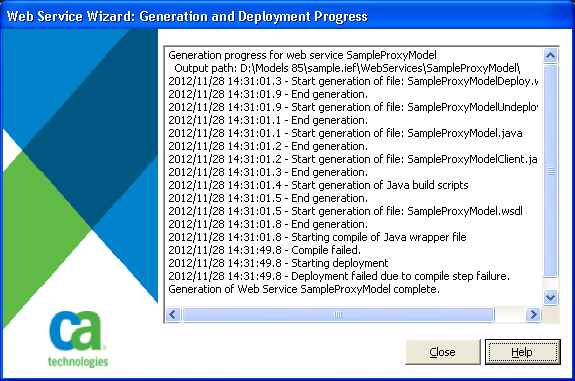Click the Close button
Viewport: 575px width, 381px height.
point(443,352)
